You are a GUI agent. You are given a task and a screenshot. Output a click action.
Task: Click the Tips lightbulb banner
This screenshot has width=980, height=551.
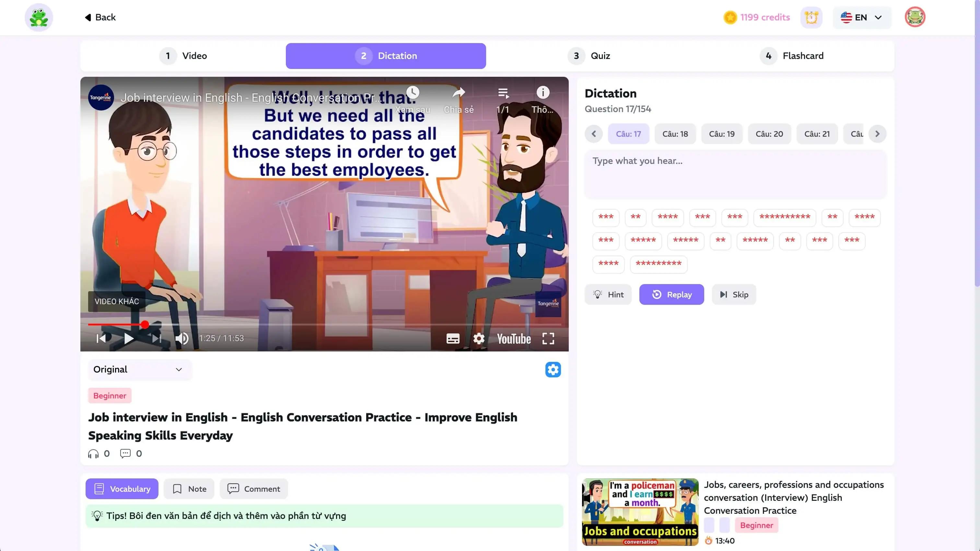[x=324, y=516]
